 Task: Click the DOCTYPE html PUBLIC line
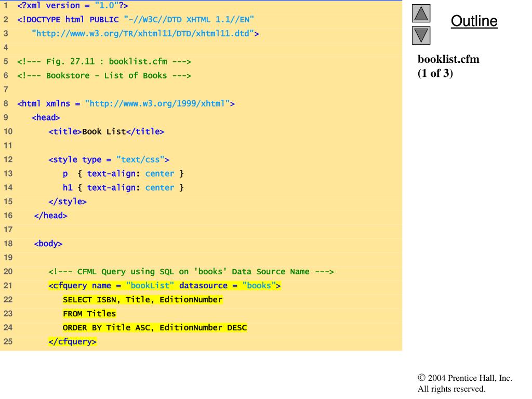tap(136, 20)
